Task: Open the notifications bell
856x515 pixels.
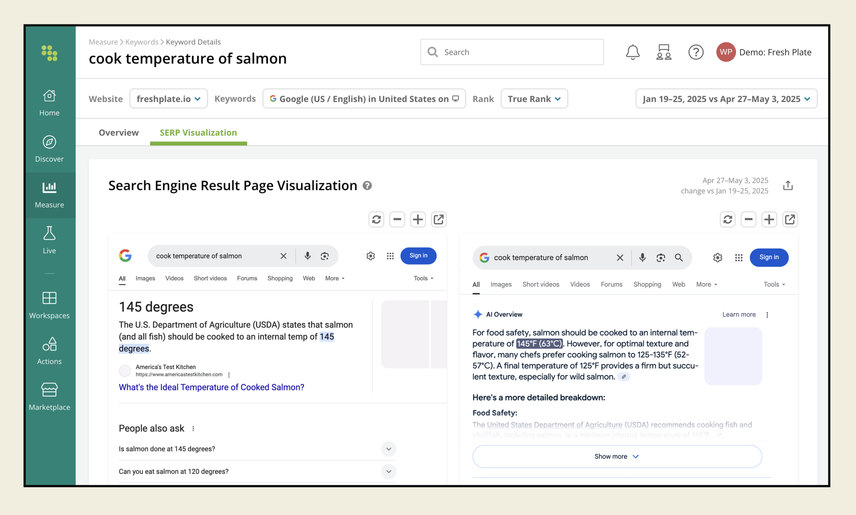Action: pyautogui.click(x=633, y=52)
